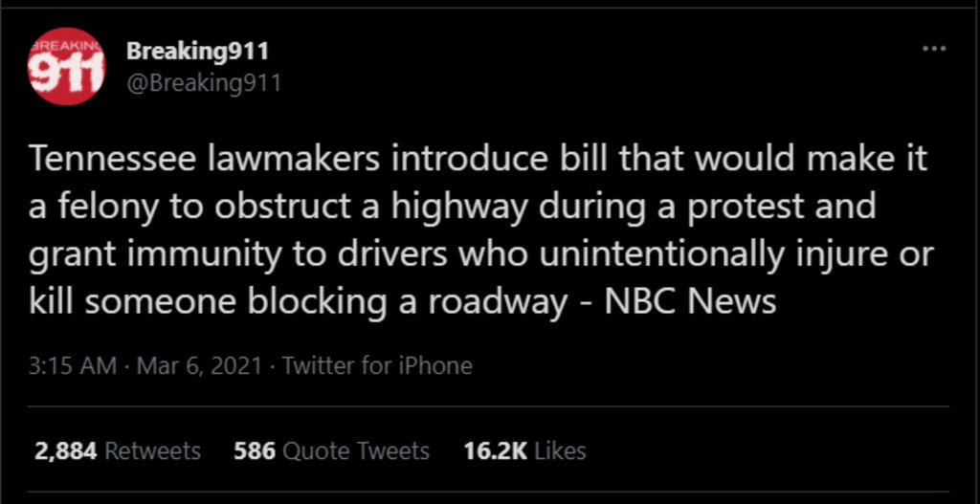Open the Breaking911 profile avatar
This screenshot has height=504, width=980.
click(x=66, y=67)
